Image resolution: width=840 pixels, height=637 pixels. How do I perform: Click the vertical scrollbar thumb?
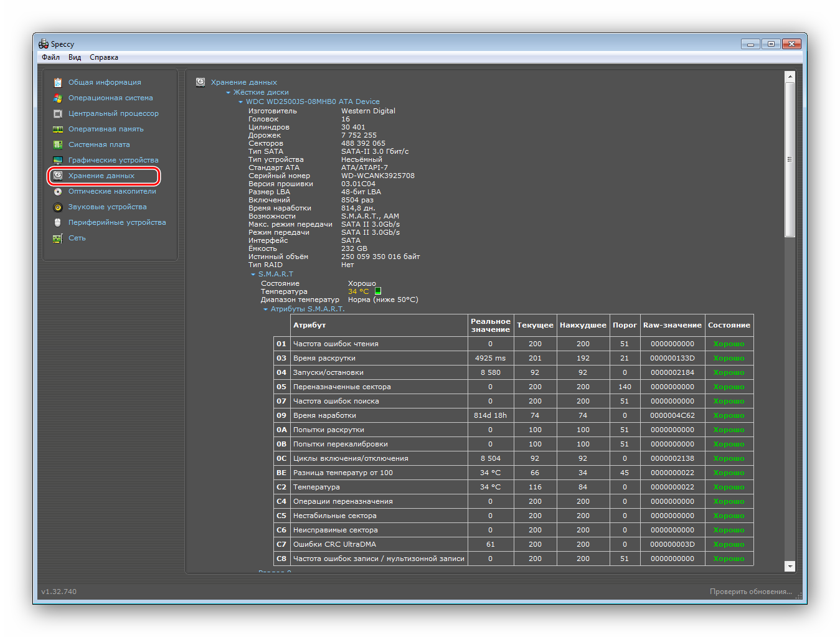pyautogui.click(x=790, y=159)
